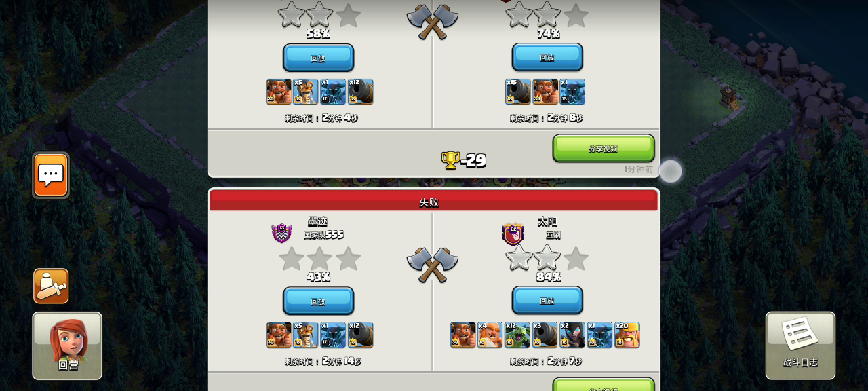
Task: Open the 战斗日志 battle log button
Action: click(800, 346)
